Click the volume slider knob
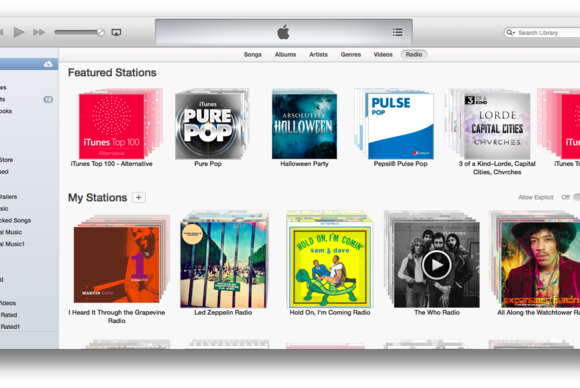This screenshot has height=388, width=580. click(x=100, y=32)
